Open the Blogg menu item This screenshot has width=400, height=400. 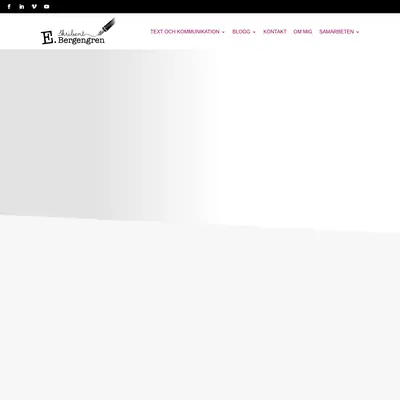coord(241,32)
